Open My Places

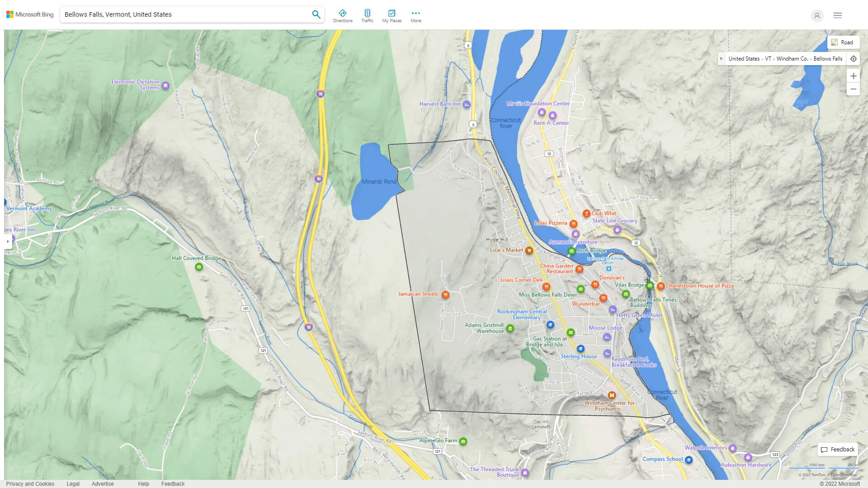(392, 14)
